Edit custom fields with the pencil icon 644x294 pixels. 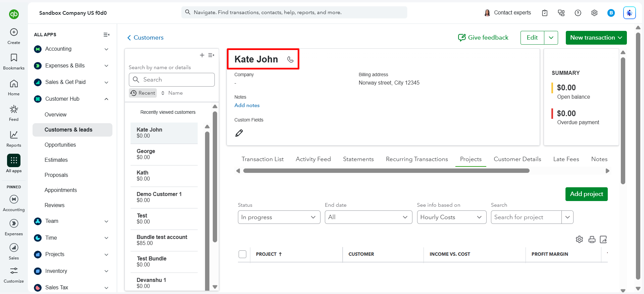coord(239,133)
